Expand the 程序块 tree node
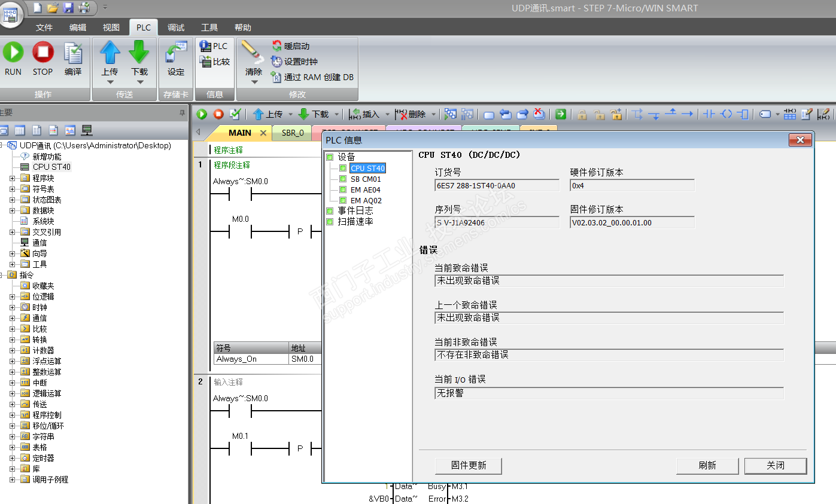Viewport: 836px width, 504px height. (13, 178)
